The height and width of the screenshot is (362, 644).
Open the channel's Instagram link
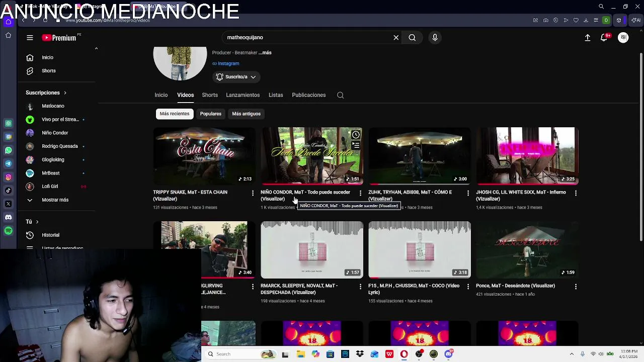pos(225,63)
